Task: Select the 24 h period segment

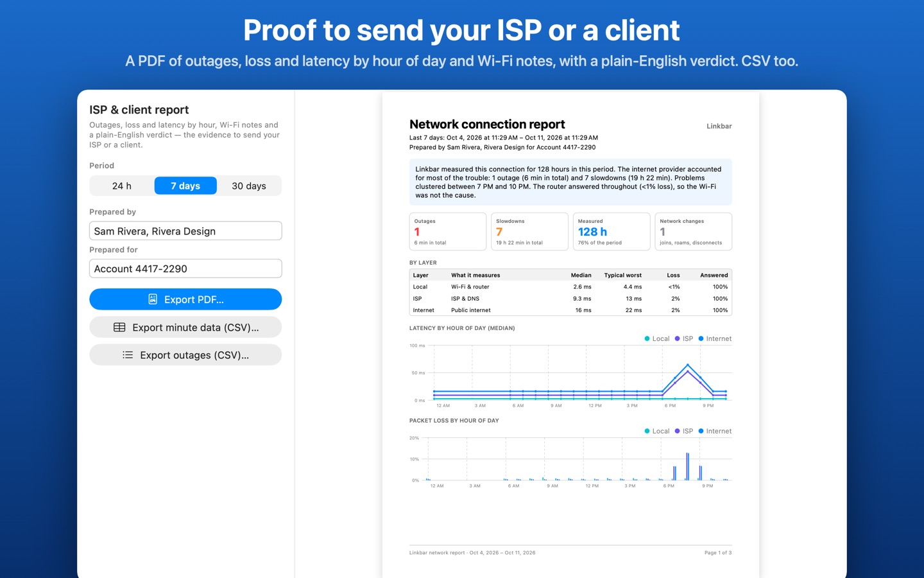Action: [122, 186]
